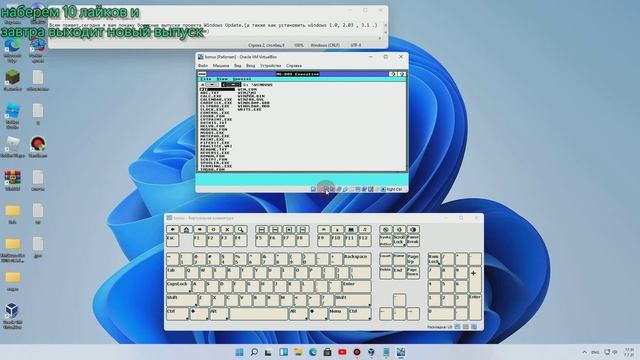The width and height of the screenshot is (640, 360).
Task: Select CONTROL.EXE in the file list
Action: pos(215,113)
